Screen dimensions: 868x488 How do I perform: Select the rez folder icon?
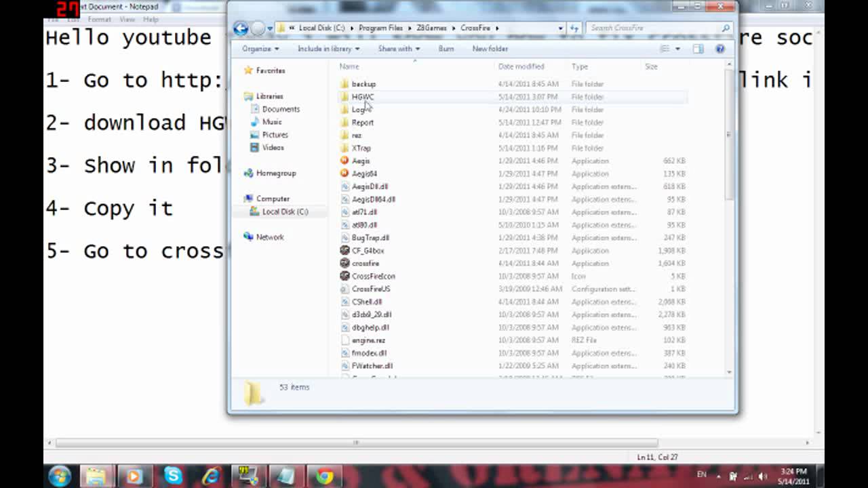coord(344,135)
